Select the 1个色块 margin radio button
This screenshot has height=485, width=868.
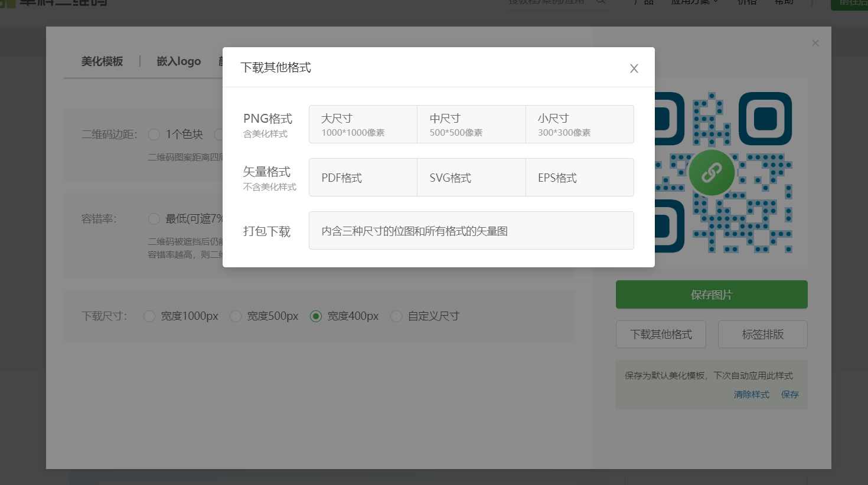tap(154, 135)
